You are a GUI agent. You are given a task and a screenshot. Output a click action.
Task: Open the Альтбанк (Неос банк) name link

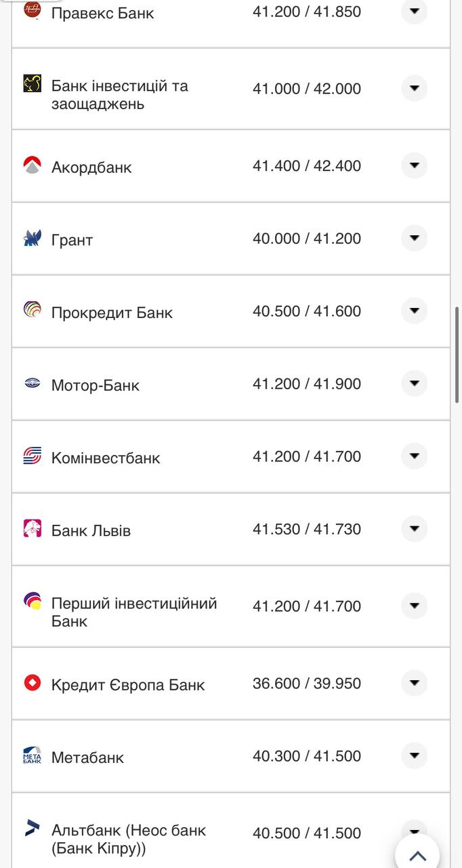[x=128, y=839]
